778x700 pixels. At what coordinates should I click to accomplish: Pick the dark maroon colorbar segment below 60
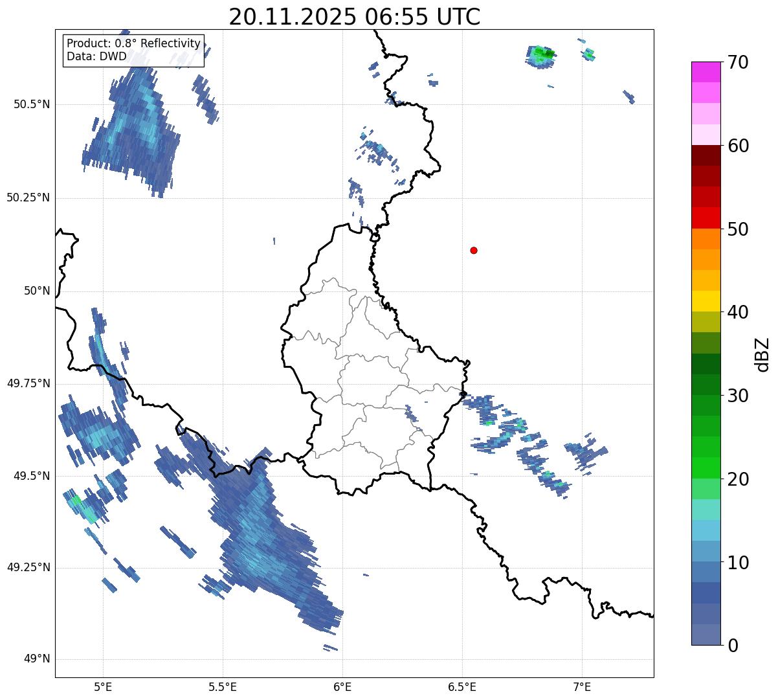click(706, 155)
